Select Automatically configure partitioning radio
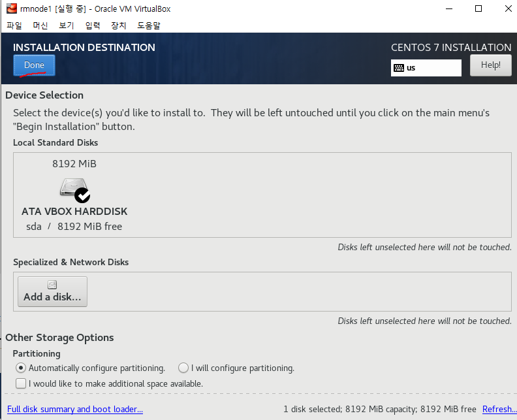517x420 pixels. click(x=21, y=368)
